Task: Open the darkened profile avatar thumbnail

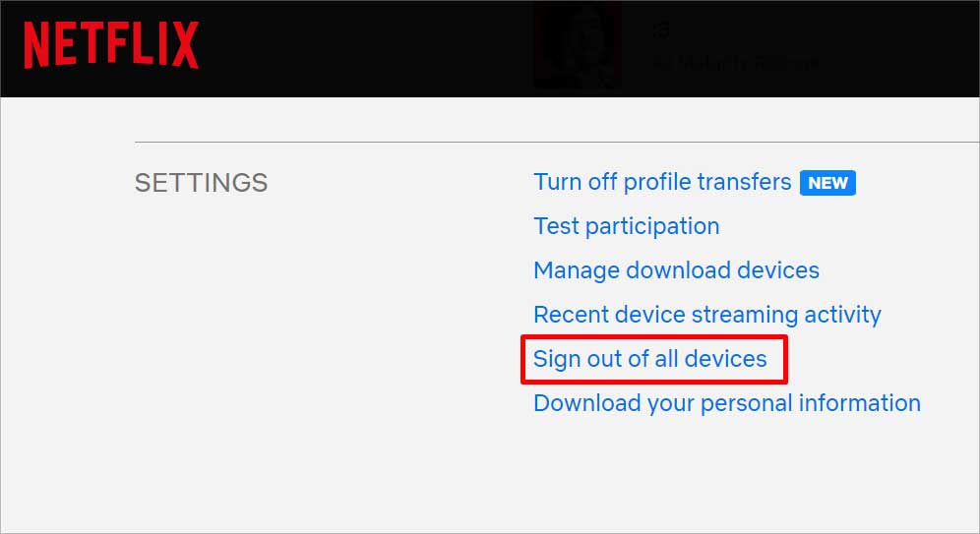Action: click(x=577, y=45)
